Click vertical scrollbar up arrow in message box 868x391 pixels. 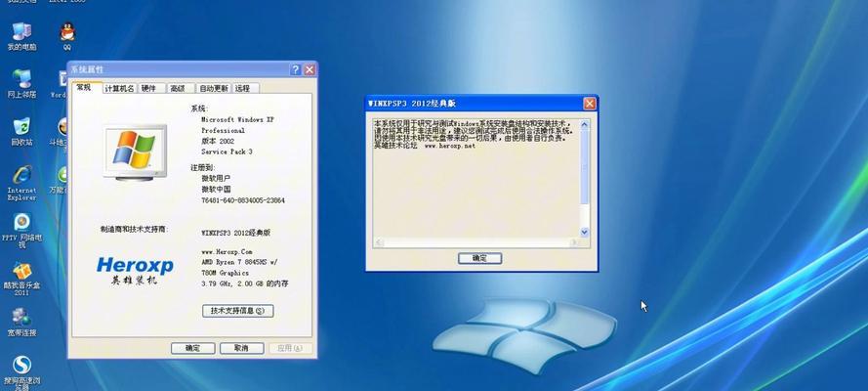click(585, 126)
